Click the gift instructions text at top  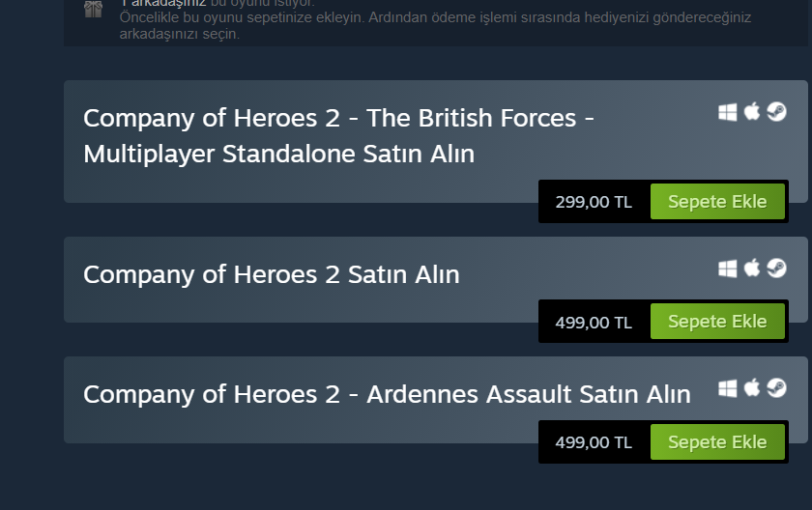(435, 25)
